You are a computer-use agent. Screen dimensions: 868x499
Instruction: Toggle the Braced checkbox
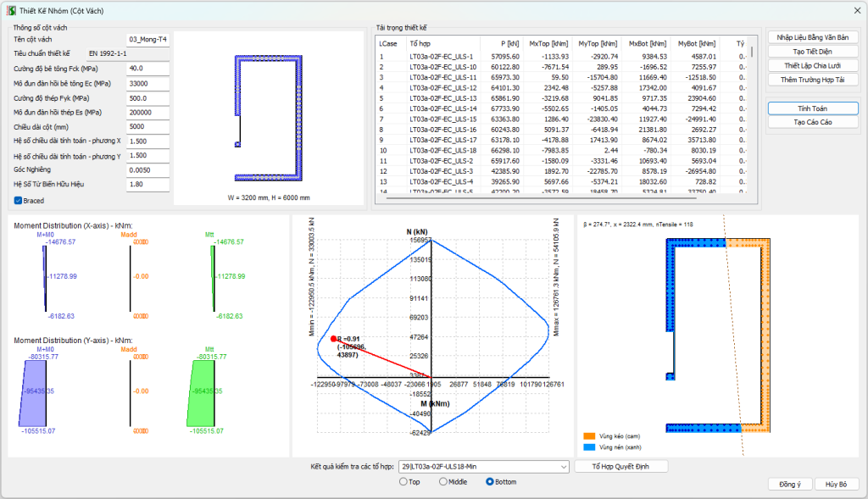point(19,201)
